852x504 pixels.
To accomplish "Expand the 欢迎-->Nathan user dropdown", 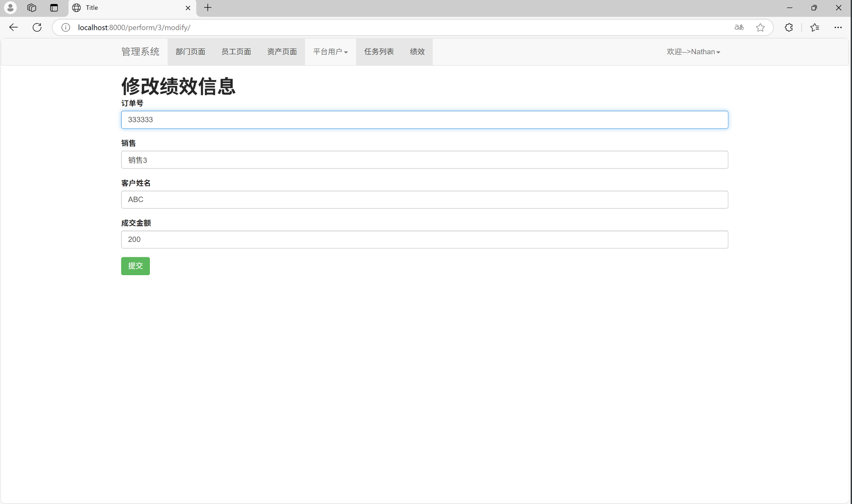I will pos(693,52).
